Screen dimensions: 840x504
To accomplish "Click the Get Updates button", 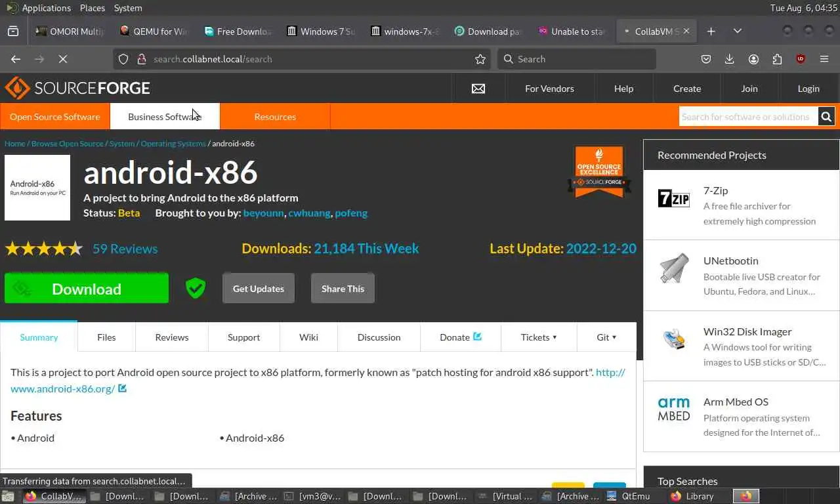I will click(x=259, y=288).
